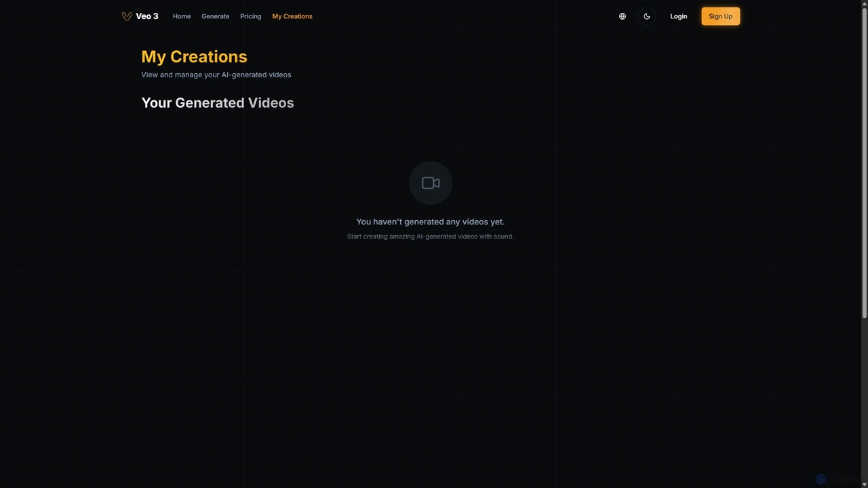This screenshot has width=868, height=488.
Task: Go to the Home page
Action: (x=182, y=16)
